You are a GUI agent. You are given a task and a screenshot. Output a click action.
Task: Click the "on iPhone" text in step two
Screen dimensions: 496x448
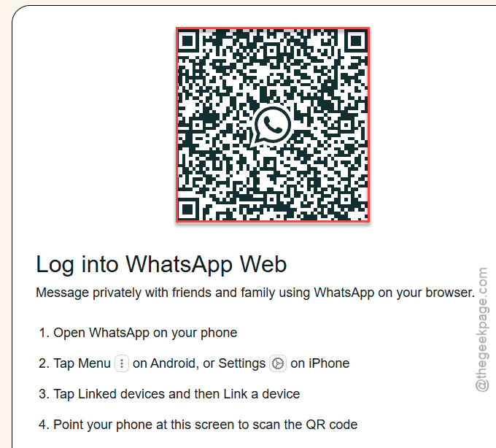(x=319, y=363)
